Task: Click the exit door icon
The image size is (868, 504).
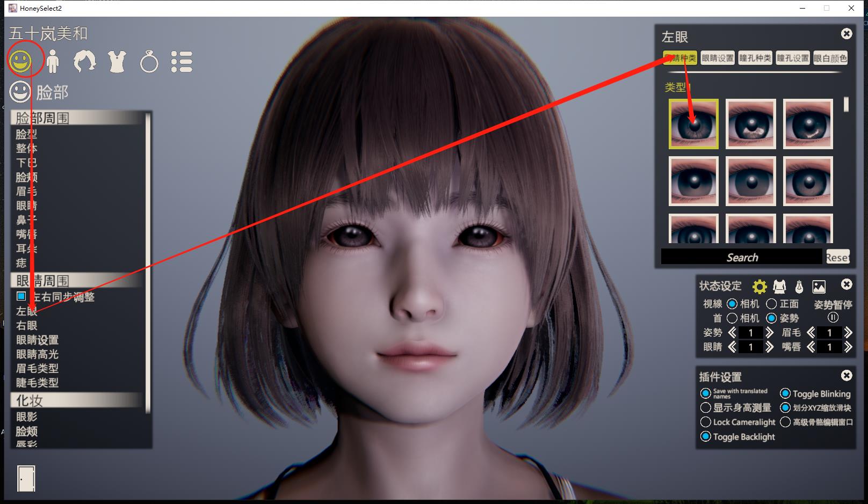Action: pyautogui.click(x=26, y=478)
